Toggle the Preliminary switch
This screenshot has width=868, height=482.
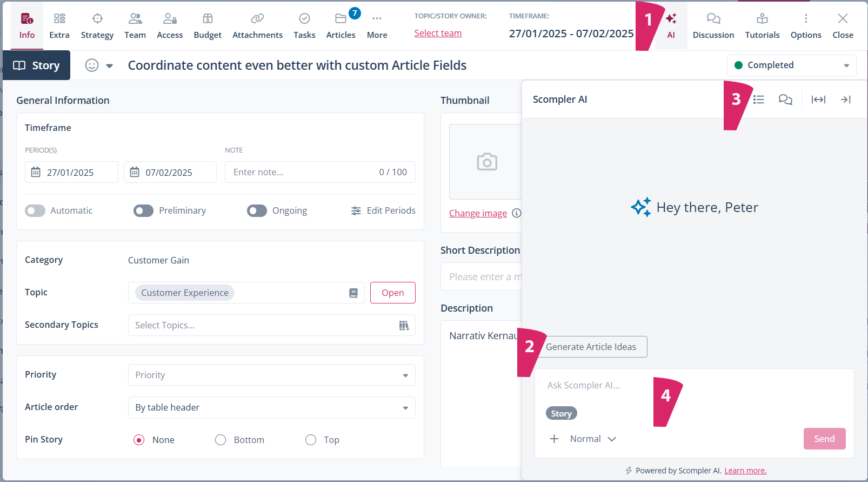pyautogui.click(x=144, y=210)
